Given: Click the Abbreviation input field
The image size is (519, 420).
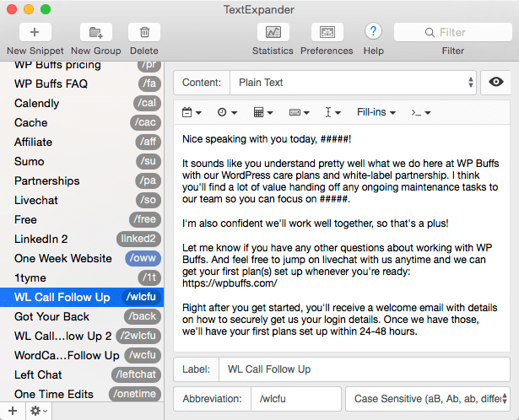Looking at the screenshot, I should coord(296,399).
